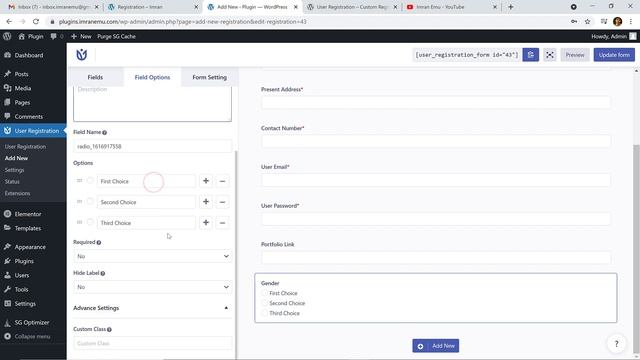Set First Choice as default radio option
This screenshot has height=360, width=640.
[x=90, y=180]
